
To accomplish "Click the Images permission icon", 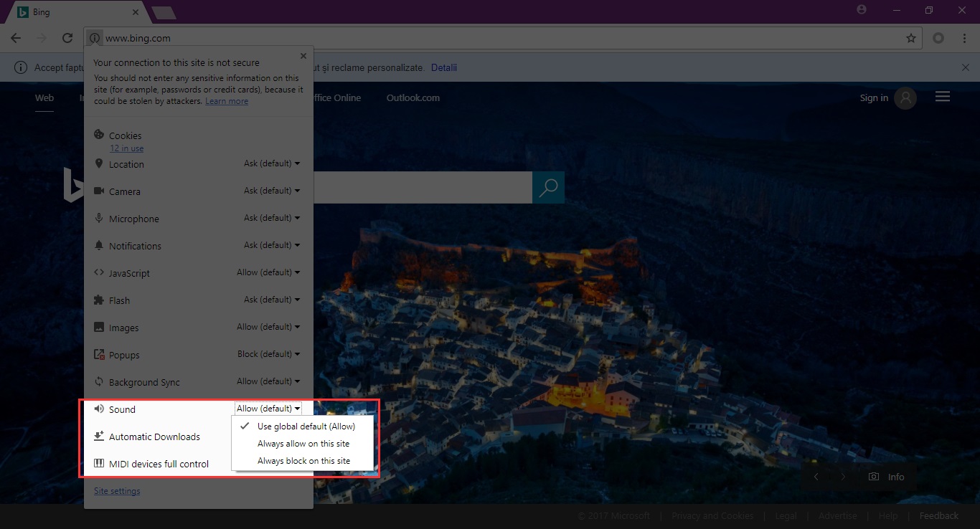I will [99, 327].
